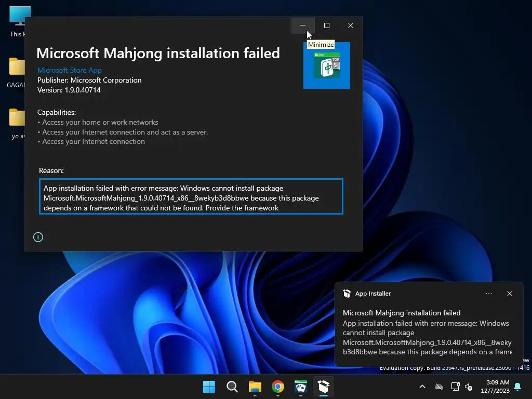Launch Google Chrome from the taskbar
The image size is (532, 399).
point(278,387)
